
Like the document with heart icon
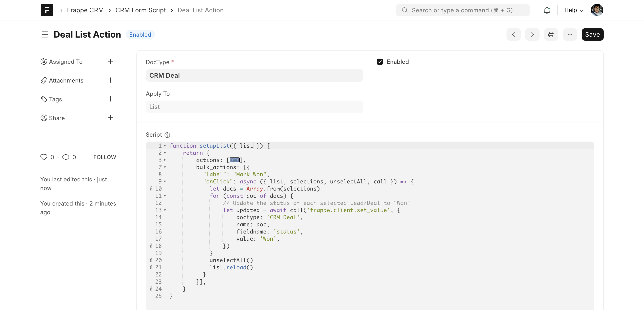pyautogui.click(x=44, y=157)
